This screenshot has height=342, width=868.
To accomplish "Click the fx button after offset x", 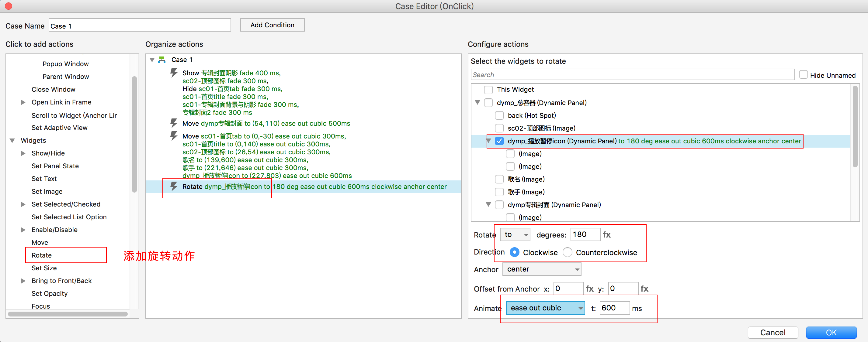I will (590, 289).
